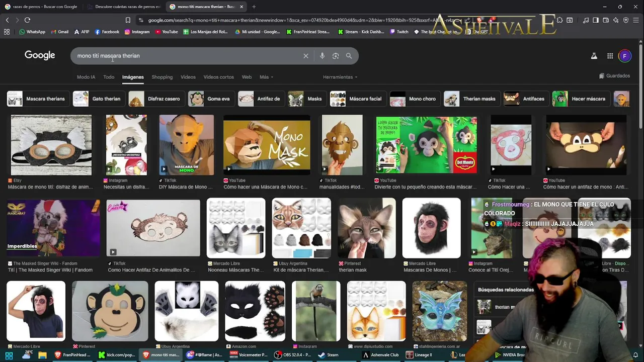Open Ashenvale Club taskbar window
This screenshot has width=644, height=362.
tap(381, 355)
